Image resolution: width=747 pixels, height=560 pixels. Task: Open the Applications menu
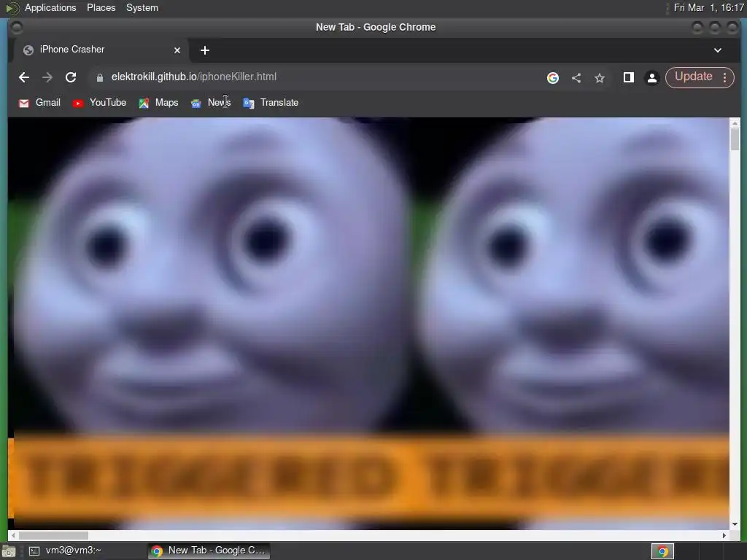point(50,7)
